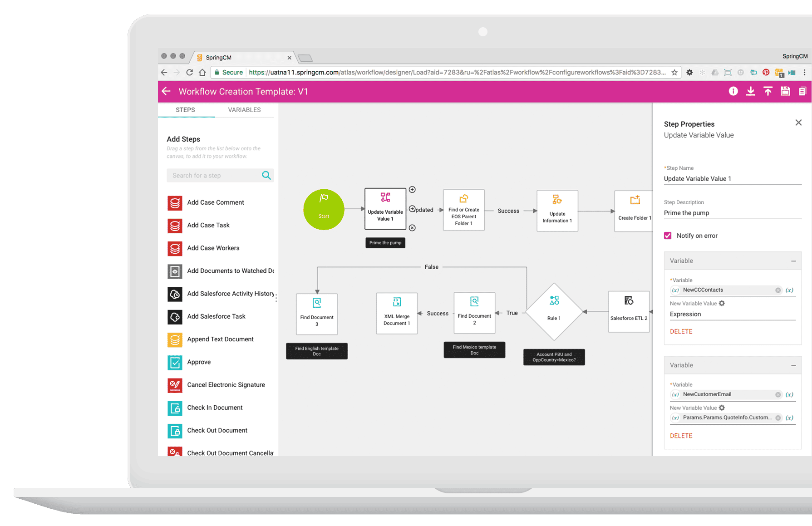The image size is (812, 526).
Task: Delete the NewCustomerEmail variable entry
Action: point(681,436)
